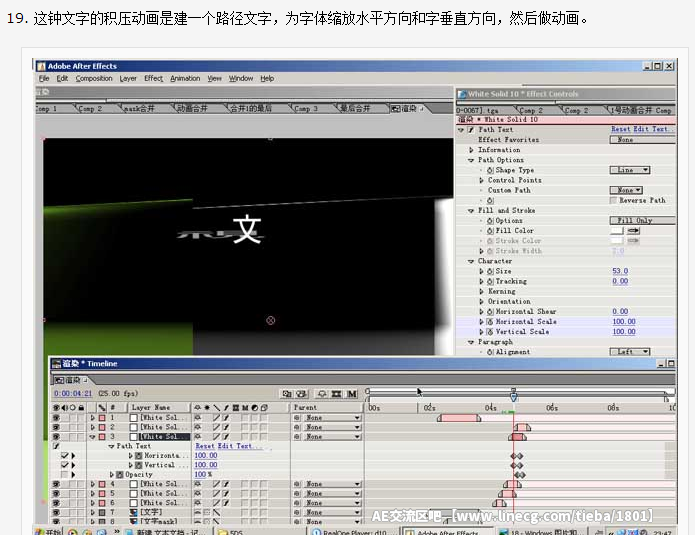Click the current time 0:00:04:21

pos(73,394)
